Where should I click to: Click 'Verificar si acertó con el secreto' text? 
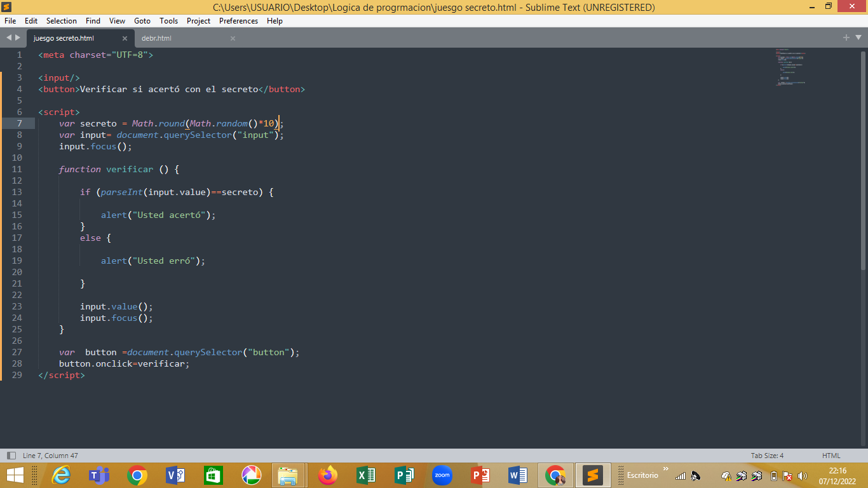click(169, 89)
